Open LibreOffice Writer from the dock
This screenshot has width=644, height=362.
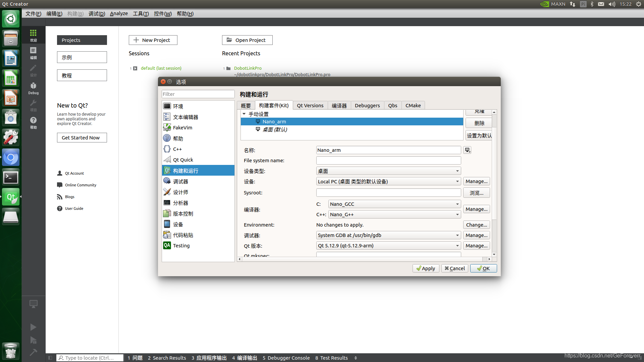pyautogui.click(x=10, y=58)
